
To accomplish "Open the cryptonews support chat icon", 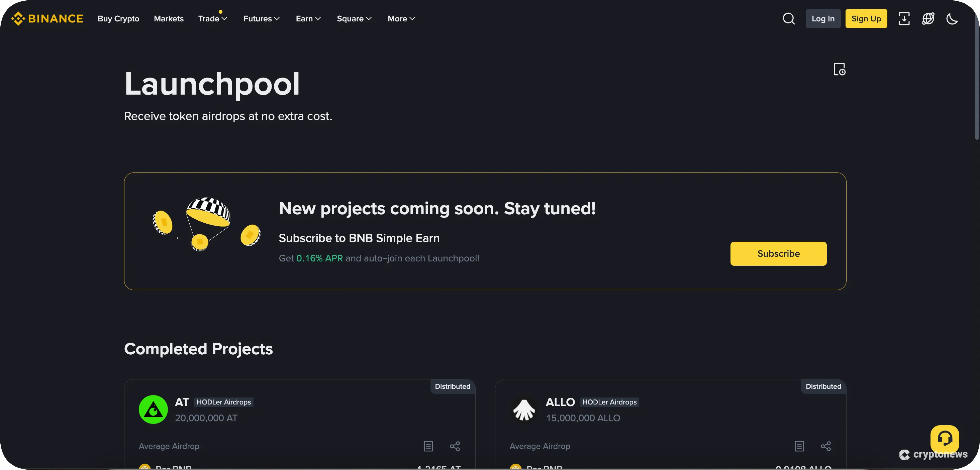I will [945, 439].
